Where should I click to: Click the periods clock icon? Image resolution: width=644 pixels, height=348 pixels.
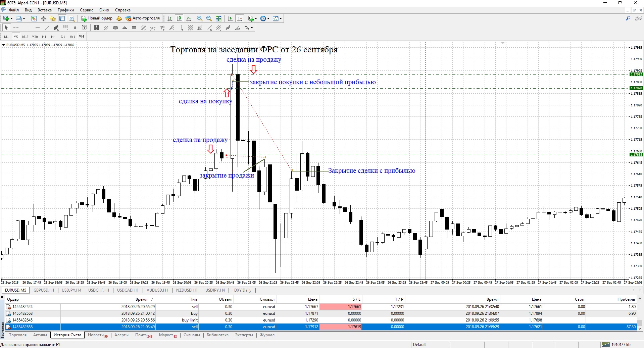pyautogui.click(x=263, y=18)
